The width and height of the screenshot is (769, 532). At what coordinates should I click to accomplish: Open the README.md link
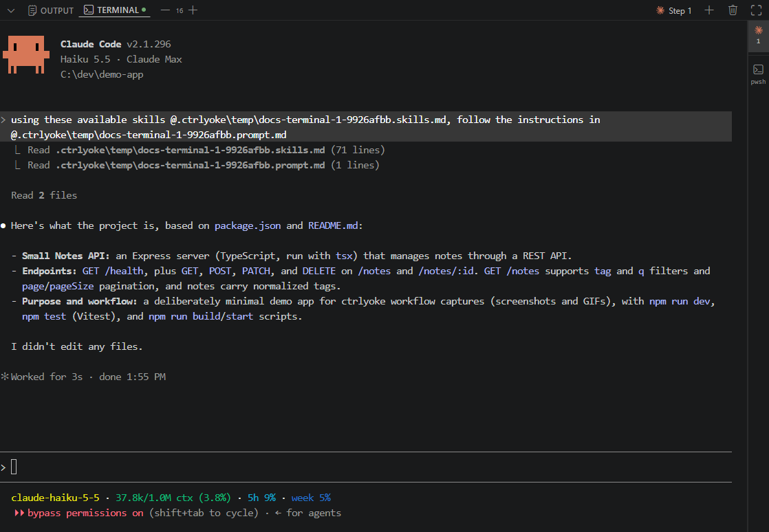click(x=334, y=226)
